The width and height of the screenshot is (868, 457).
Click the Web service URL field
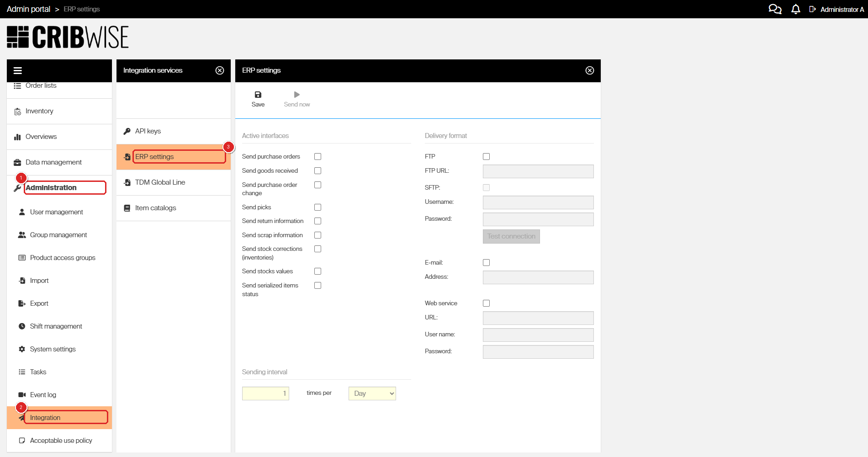click(538, 318)
